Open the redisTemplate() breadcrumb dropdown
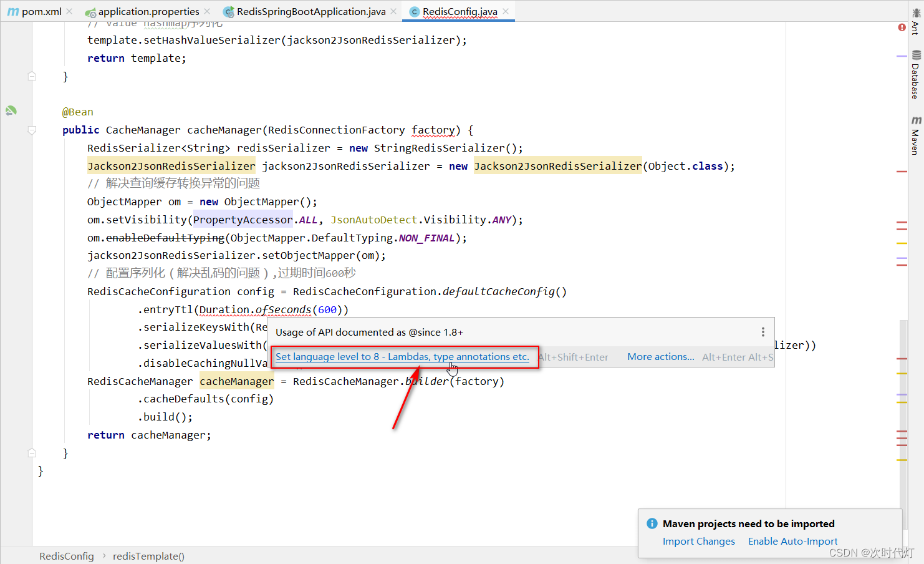The width and height of the screenshot is (924, 564). click(148, 556)
